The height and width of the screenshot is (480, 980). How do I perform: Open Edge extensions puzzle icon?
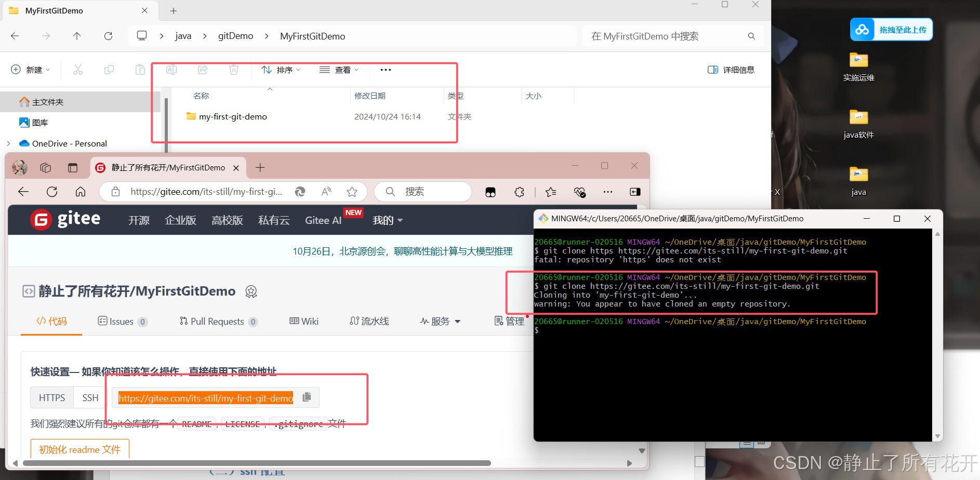[x=519, y=192]
